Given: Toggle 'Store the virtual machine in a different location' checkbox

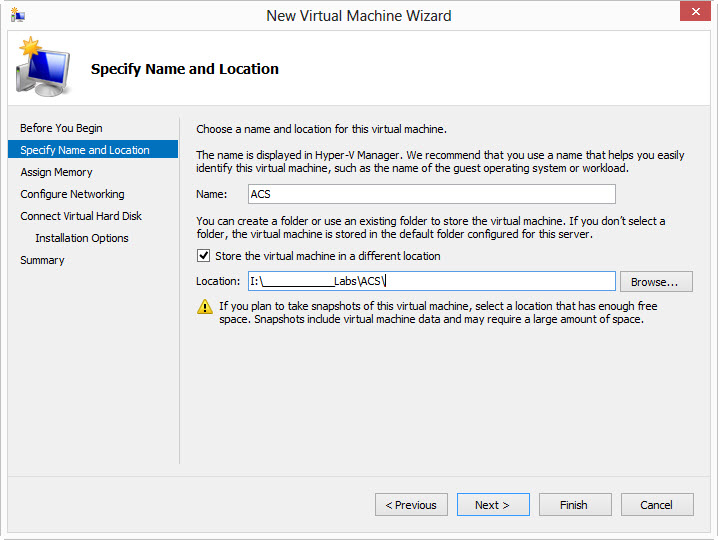Looking at the screenshot, I should (204, 256).
